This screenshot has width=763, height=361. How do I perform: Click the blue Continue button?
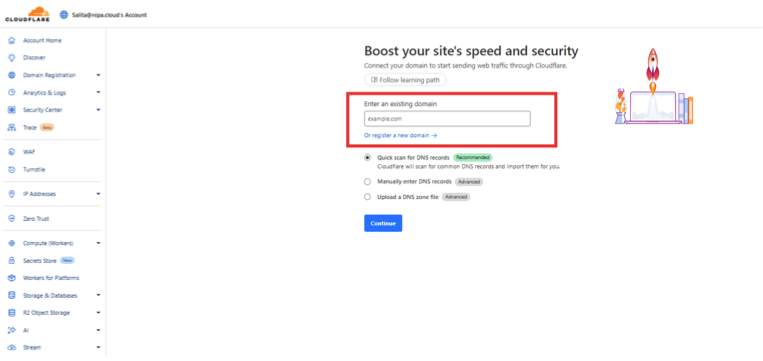pyautogui.click(x=383, y=223)
